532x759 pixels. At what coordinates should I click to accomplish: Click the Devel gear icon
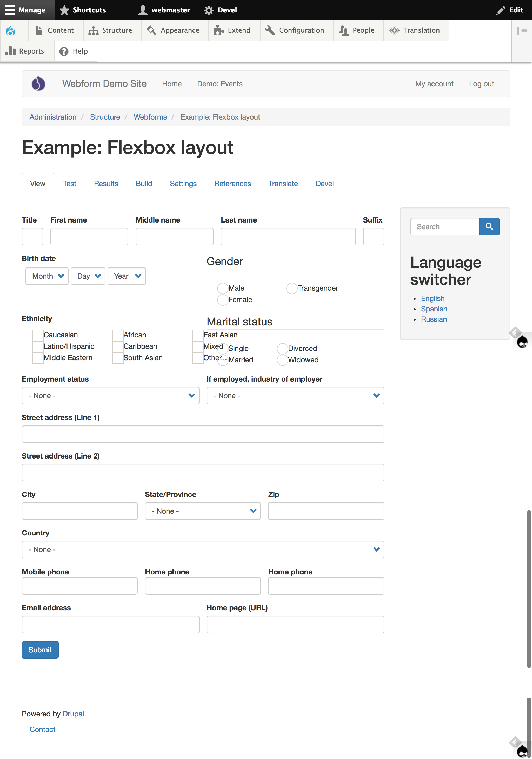pos(209,10)
